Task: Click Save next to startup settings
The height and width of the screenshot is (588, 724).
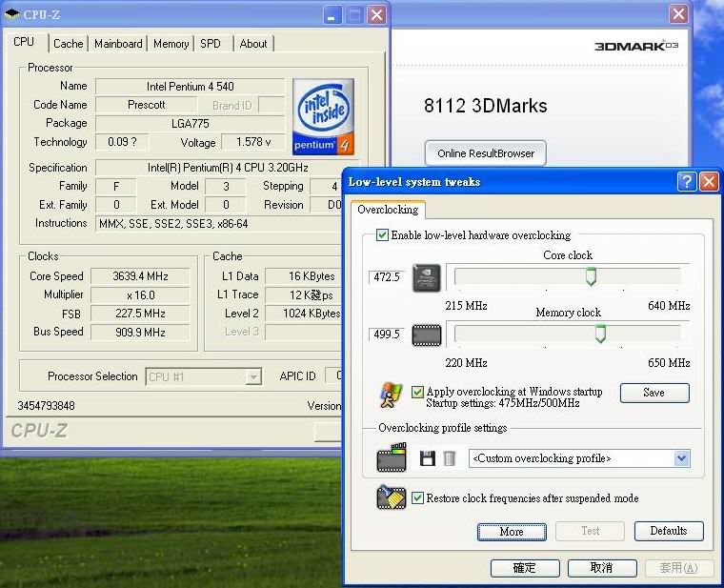Action: point(654,393)
